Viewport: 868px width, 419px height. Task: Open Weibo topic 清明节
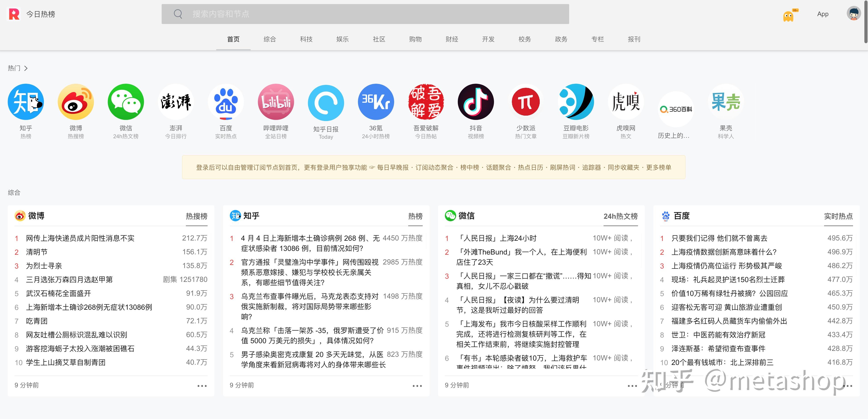pyautogui.click(x=37, y=252)
